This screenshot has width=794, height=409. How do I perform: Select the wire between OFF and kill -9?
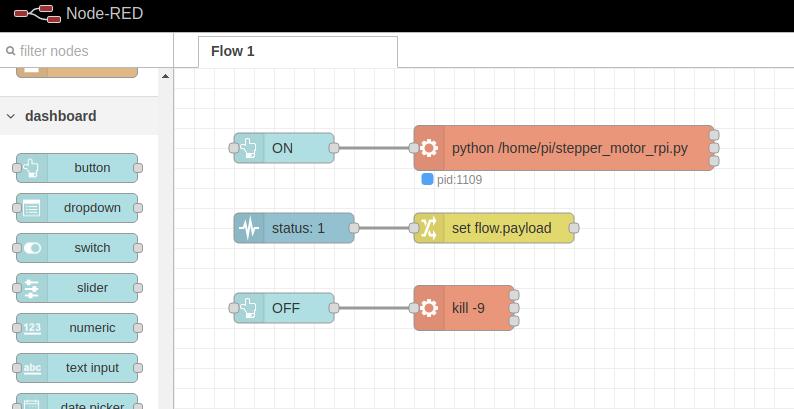click(x=374, y=308)
